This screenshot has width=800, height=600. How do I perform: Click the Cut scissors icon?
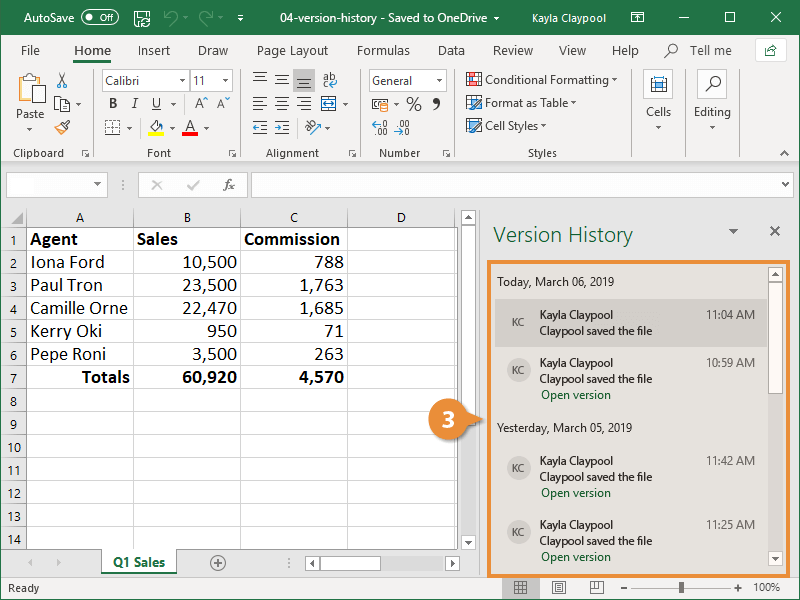62,81
